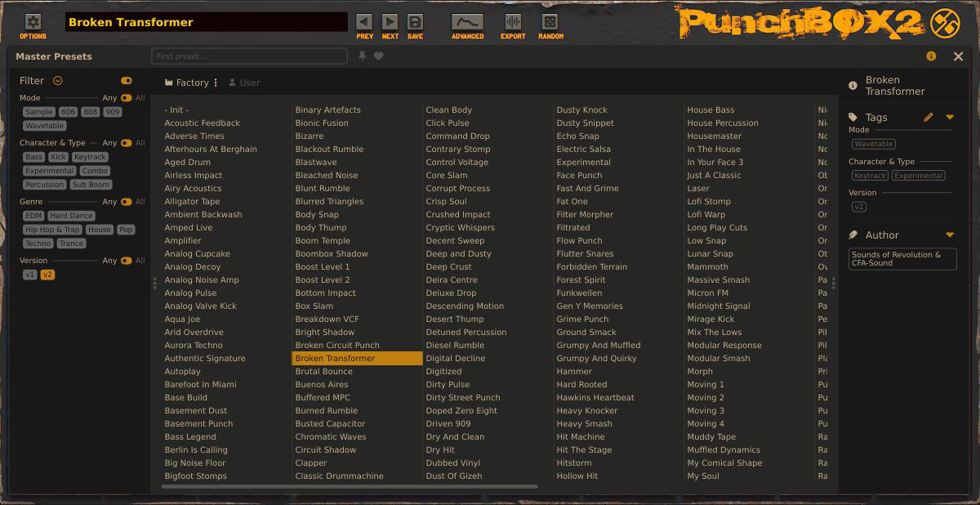Open Factory bank options (three dots)
The width and height of the screenshot is (980, 505).
click(216, 83)
